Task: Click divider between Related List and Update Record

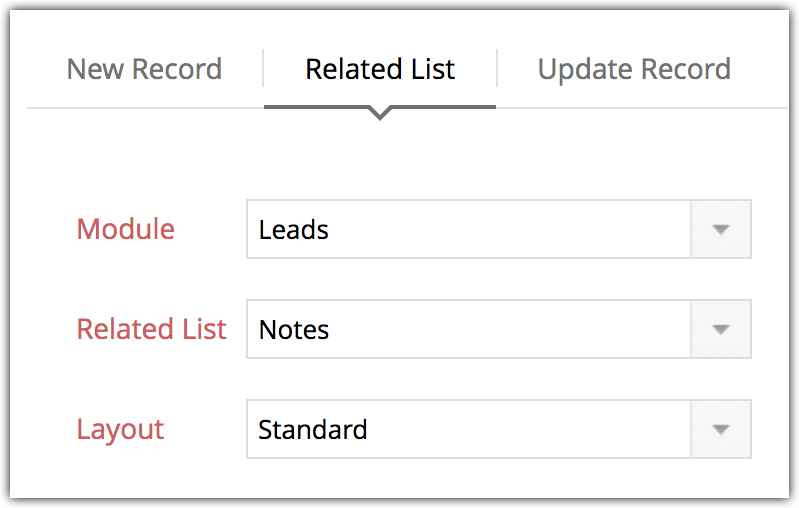Action: click(x=497, y=69)
